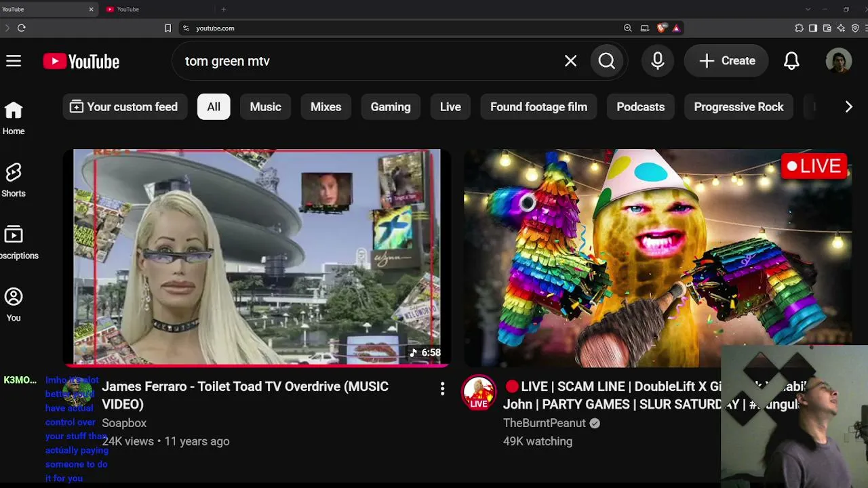Switch to the second YouTube tab

click(156, 9)
